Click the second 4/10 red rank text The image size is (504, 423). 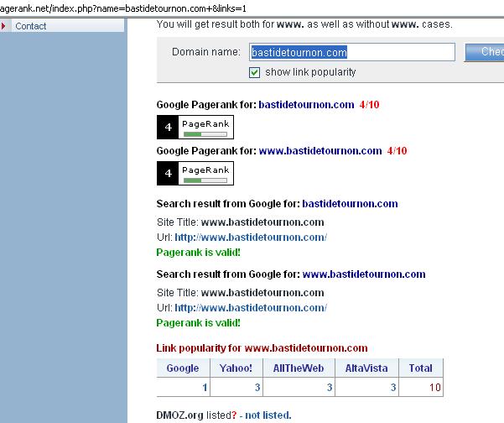point(397,151)
